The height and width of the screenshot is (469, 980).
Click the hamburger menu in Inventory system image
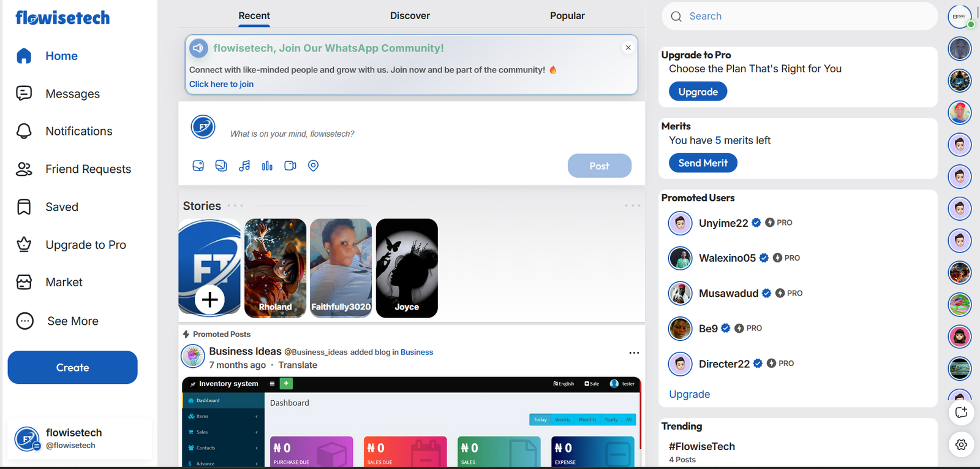coord(272,383)
